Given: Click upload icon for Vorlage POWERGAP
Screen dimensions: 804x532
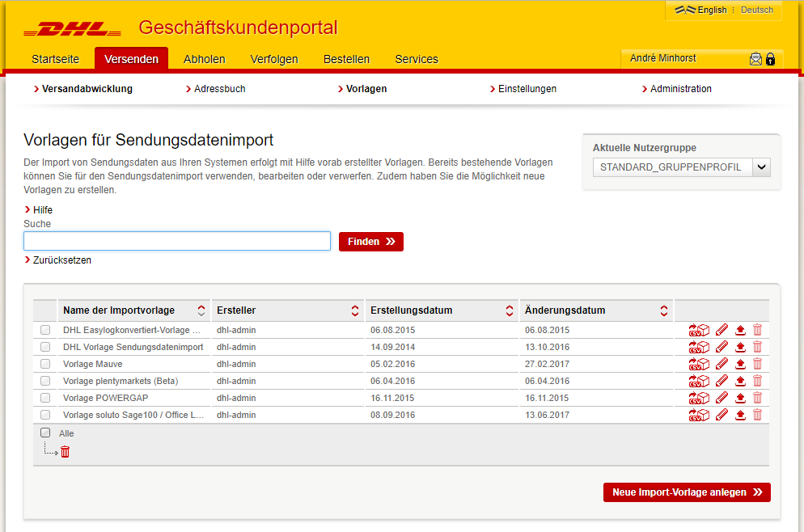Looking at the screenshot, I should click(x=740, y=398).
